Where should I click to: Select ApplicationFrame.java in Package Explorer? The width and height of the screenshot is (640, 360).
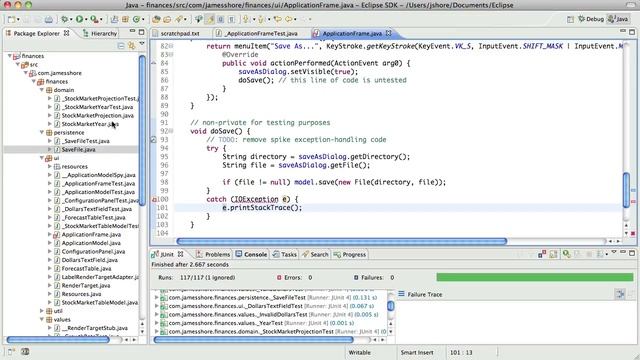click(91, 234)
